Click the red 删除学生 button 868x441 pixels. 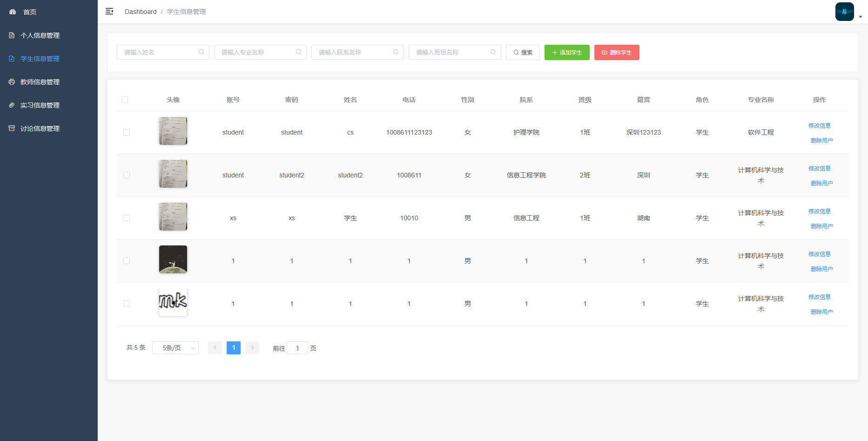[x=617, y=53]
